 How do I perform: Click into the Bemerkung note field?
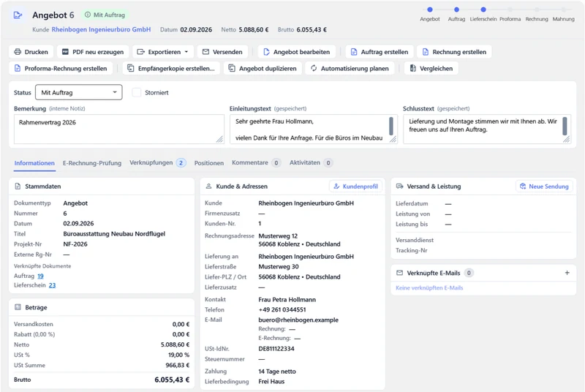(119, 129)
